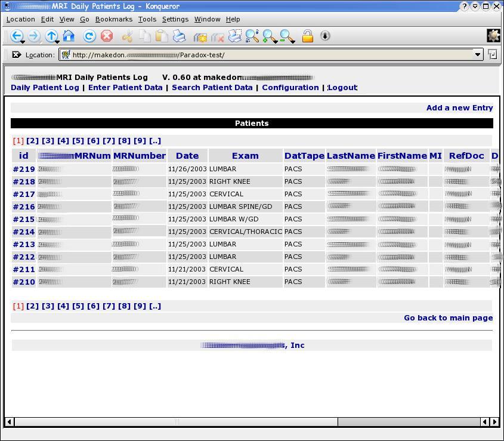Click the FirstName column header

click(402, 156)
